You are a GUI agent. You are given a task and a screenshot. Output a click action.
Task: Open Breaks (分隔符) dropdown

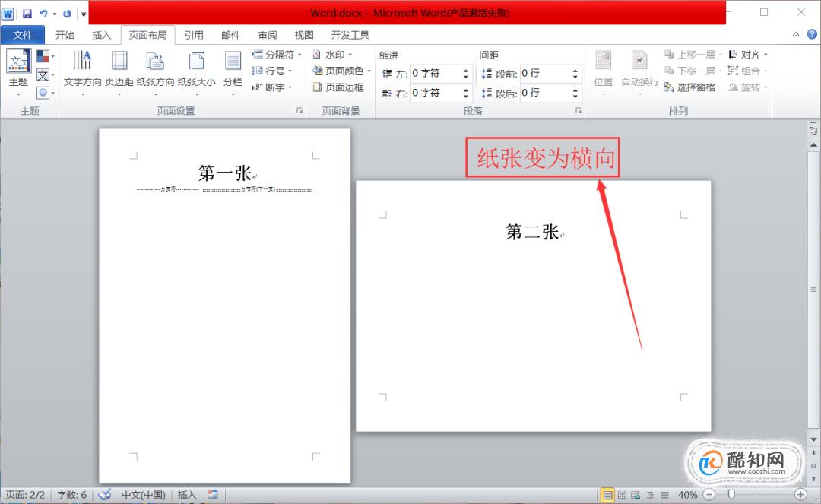pyautogui.click(x=277, y=55)
